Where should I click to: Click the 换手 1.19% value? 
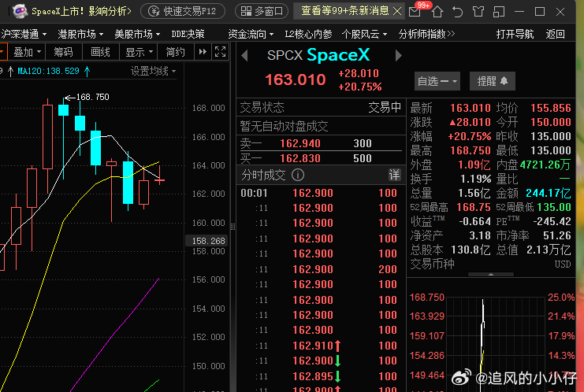coord(475,179)
